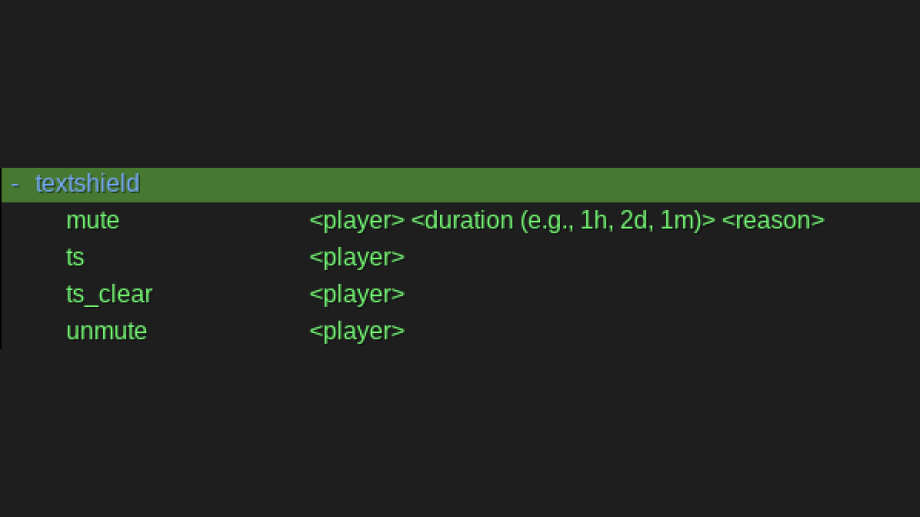Click the <player> argument beside unmute
This screenshot has width=920, height=517.
357,331
